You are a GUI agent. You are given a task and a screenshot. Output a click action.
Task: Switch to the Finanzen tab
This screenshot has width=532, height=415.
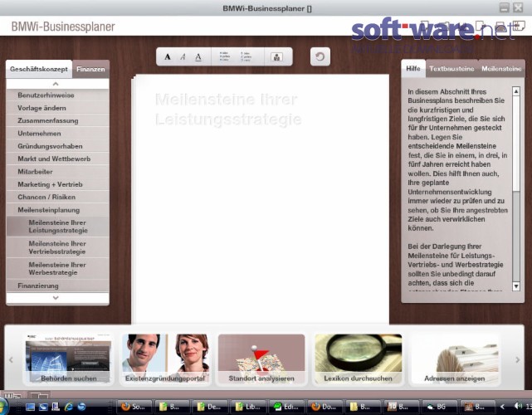(90, 69)
